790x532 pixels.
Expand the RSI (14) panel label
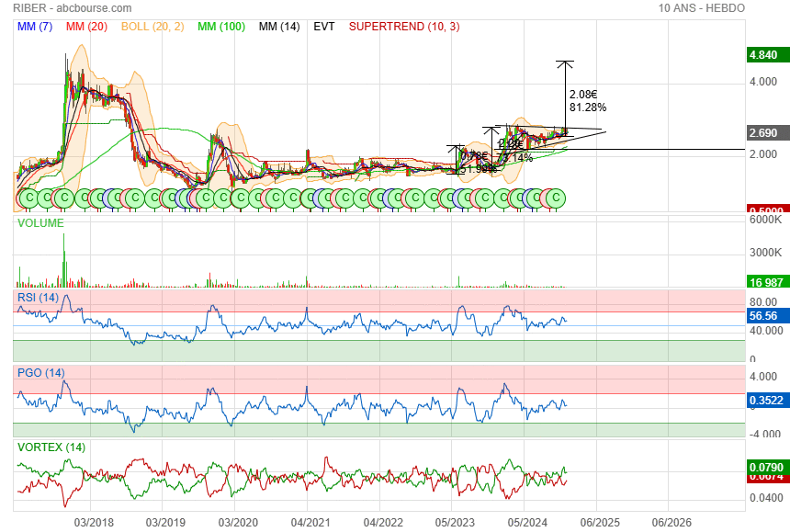point(38,297)
